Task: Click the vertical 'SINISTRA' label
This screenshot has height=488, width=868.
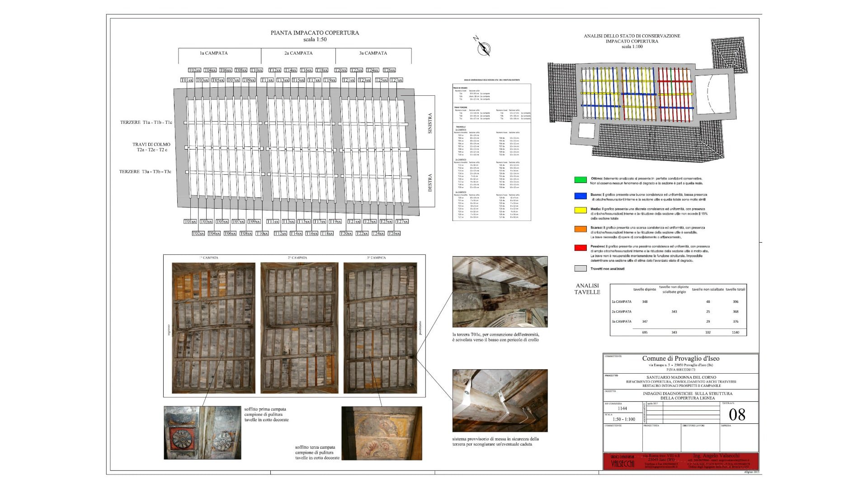Action: click(x=430, y=123)
